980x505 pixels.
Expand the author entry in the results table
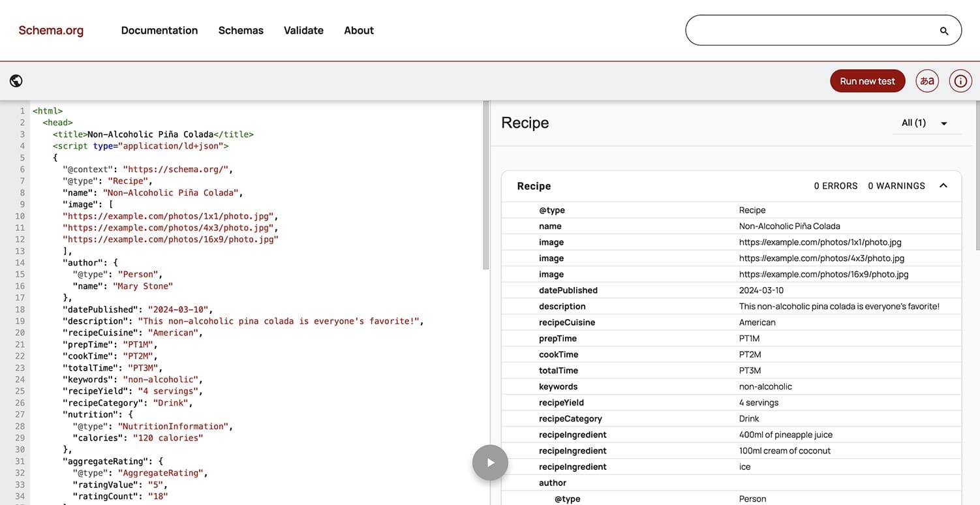click(553, 482)
